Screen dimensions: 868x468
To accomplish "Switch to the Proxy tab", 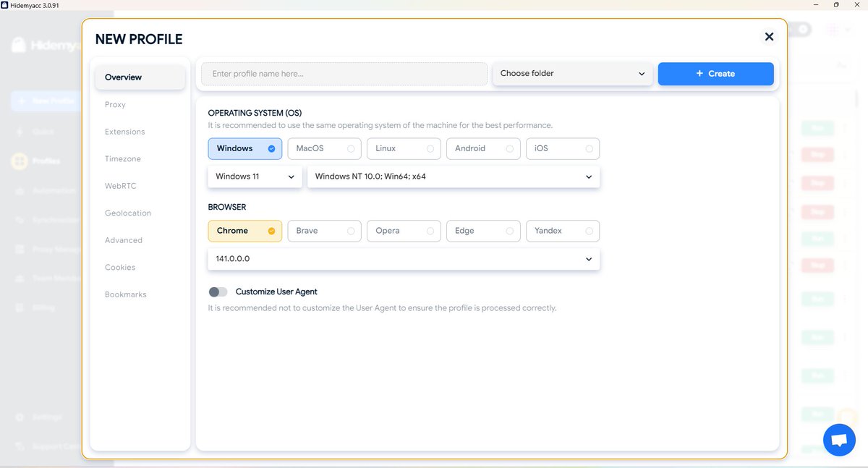I will [x=115, y=105].
